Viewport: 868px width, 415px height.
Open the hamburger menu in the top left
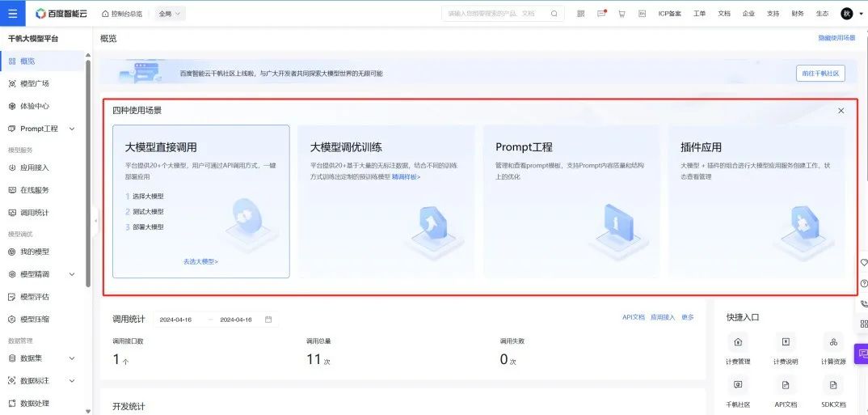click(13, 13)
